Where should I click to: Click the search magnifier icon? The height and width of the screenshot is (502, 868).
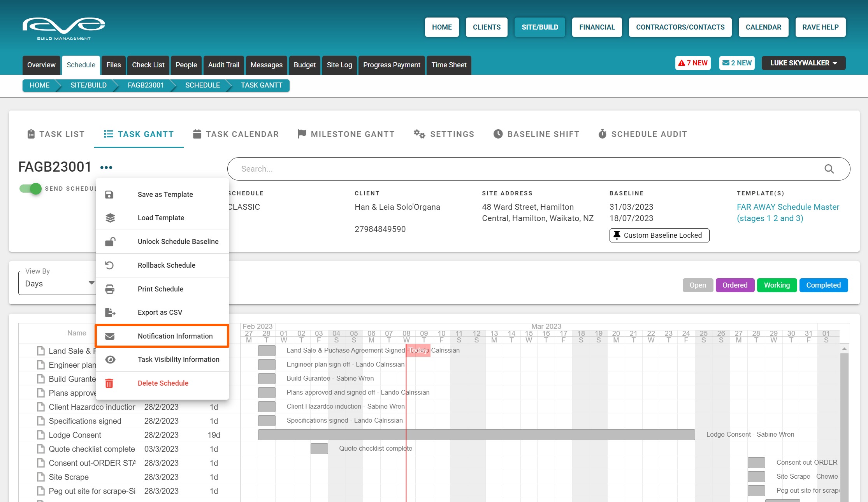point(829,169)
